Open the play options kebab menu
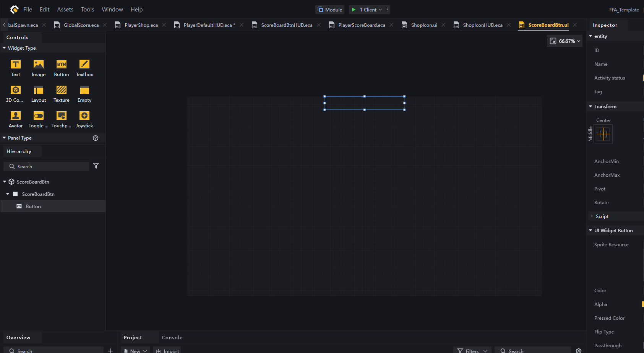 click(x=387, y=10)
